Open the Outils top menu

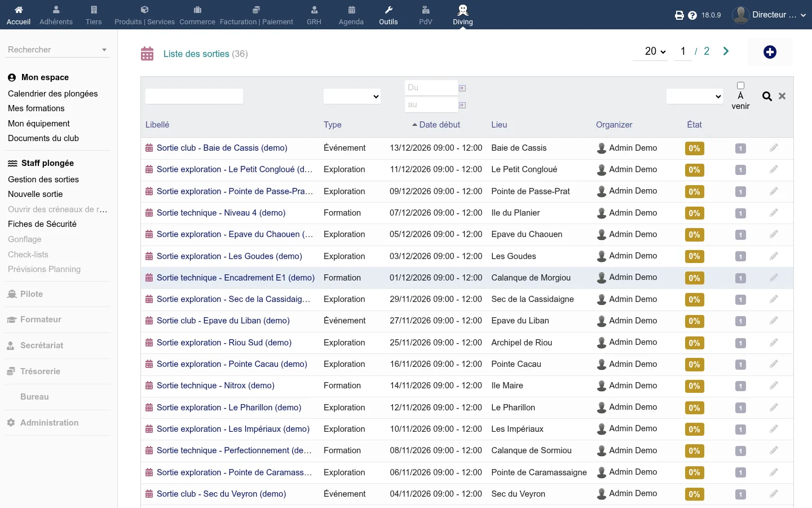[388, 15]
